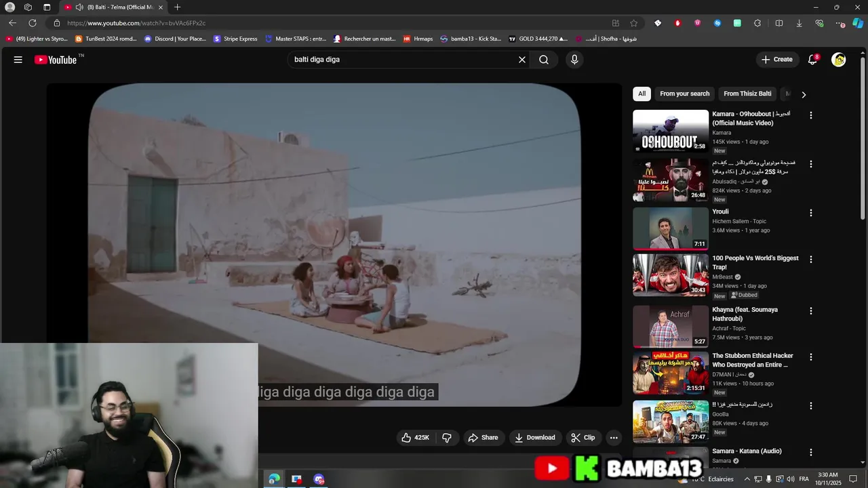Toggle split screen view

[779, 23]
